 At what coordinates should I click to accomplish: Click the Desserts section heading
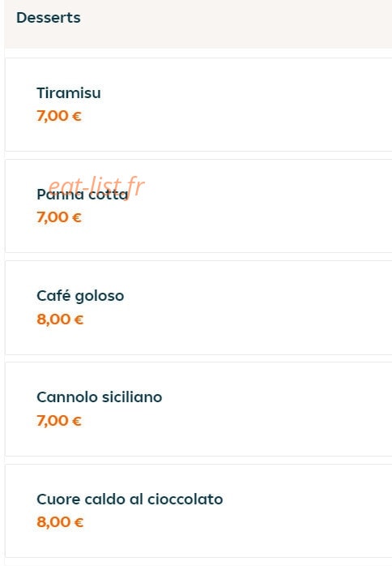click(x=49, y=18)
